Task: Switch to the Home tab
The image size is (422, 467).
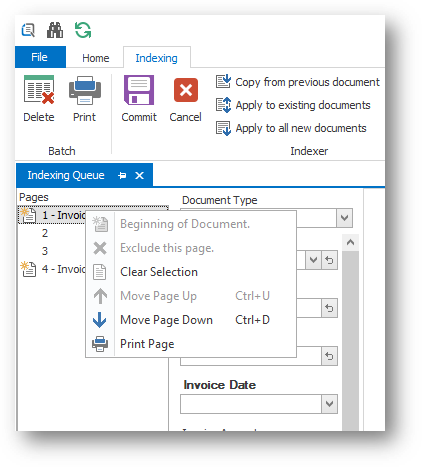Action: pos(95,58)
